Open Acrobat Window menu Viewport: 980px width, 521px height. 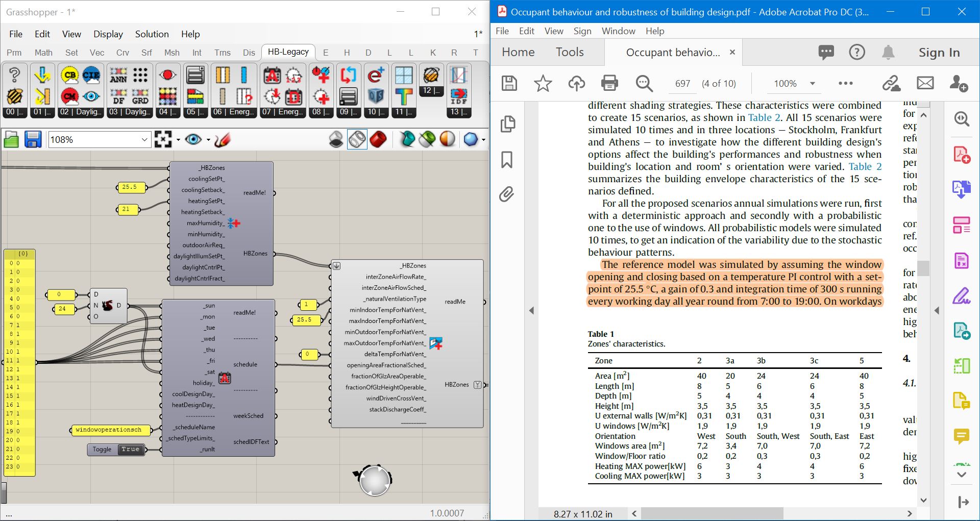coord(618,31)
